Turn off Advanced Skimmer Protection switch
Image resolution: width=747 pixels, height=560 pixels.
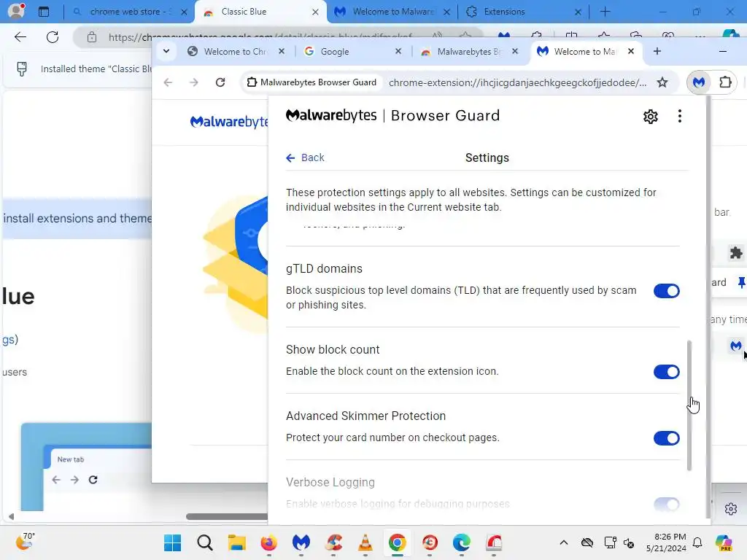click(666, 438)
